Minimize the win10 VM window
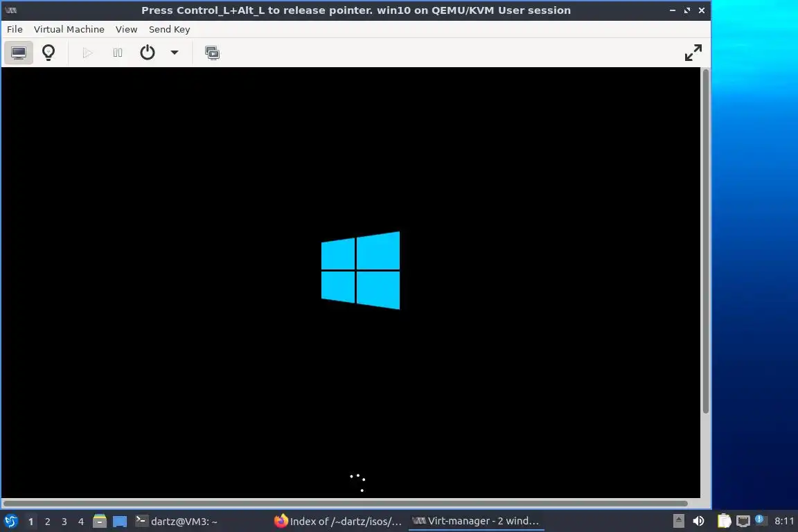 (x=673, y=10)
